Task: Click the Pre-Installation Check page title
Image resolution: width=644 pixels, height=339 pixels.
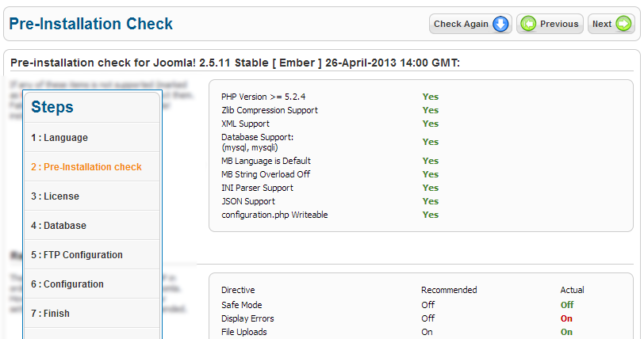Action: 90,24
